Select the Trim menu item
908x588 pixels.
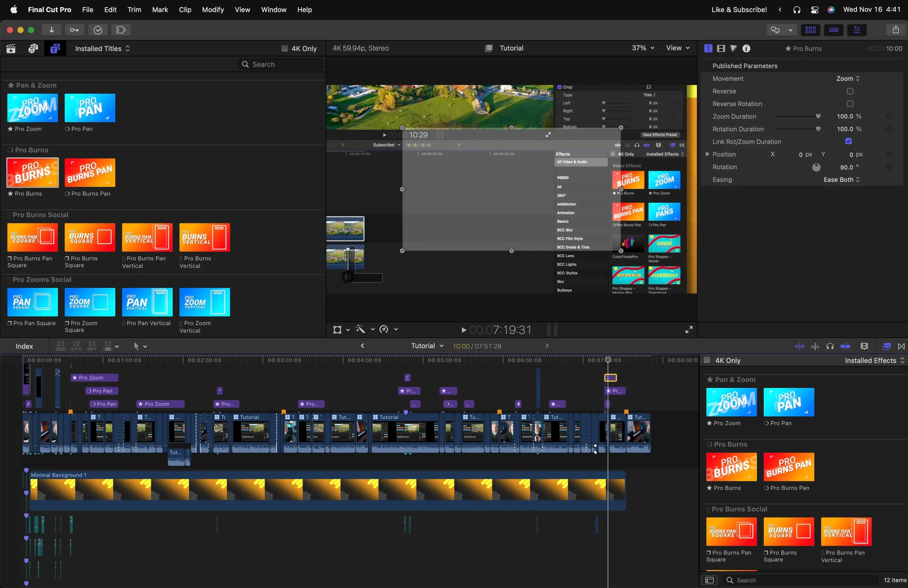pos(134,9)
